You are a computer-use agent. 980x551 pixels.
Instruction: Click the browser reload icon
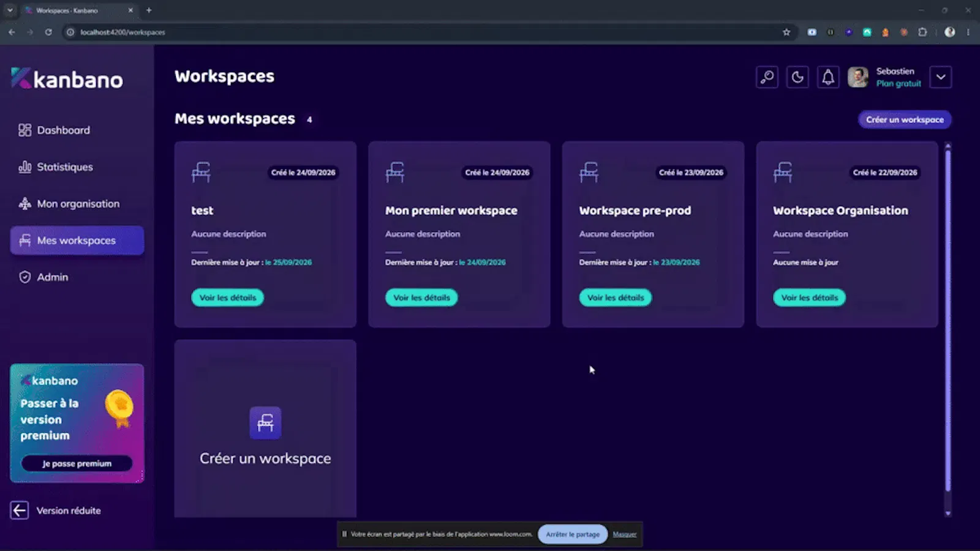click(48, 32)
